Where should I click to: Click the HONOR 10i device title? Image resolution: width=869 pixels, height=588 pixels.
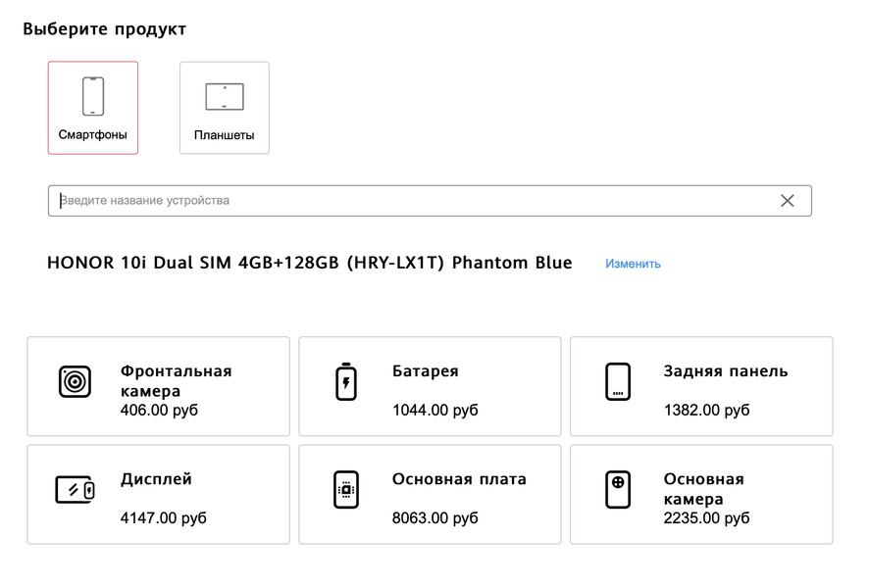309,264
